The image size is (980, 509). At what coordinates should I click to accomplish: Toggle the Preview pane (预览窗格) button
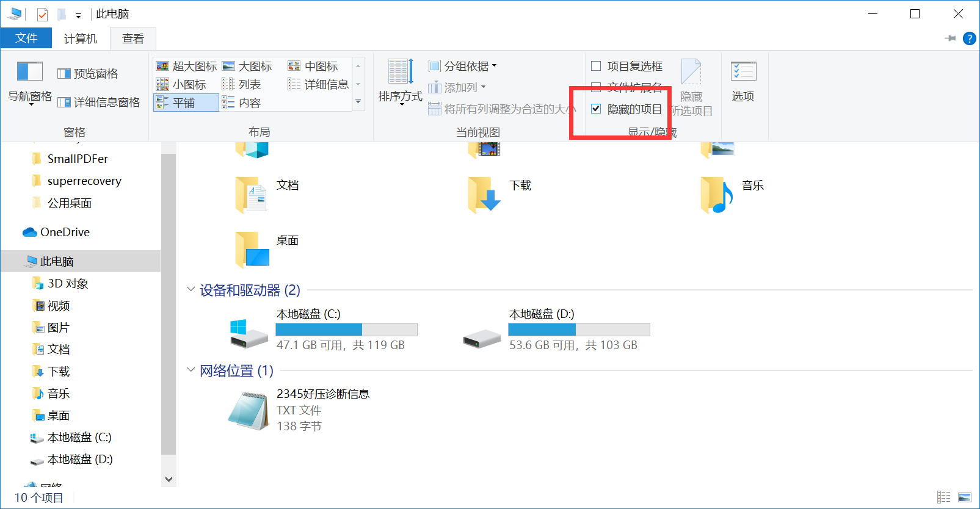pos(88,74)
